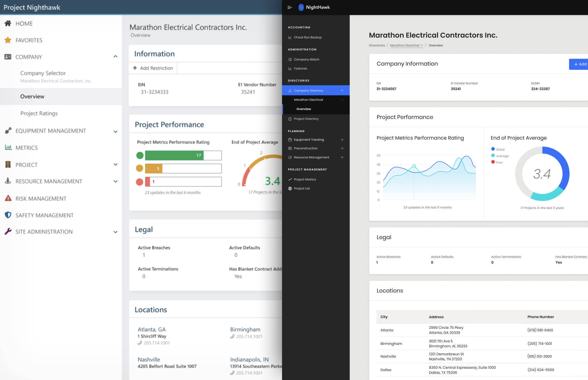Open the Project Ratings menu item
Screen dimensions: 588x380
click(39, 113)
